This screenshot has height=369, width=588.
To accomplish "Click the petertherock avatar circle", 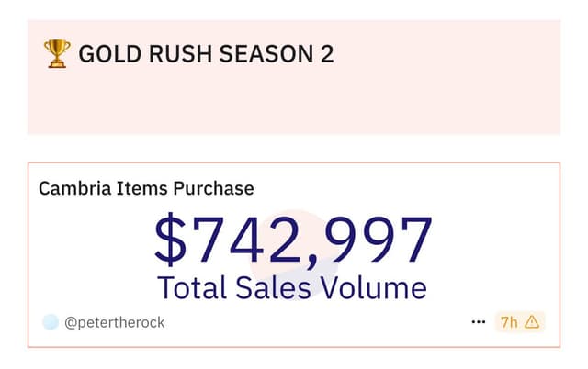I will [x=51, y=322].
